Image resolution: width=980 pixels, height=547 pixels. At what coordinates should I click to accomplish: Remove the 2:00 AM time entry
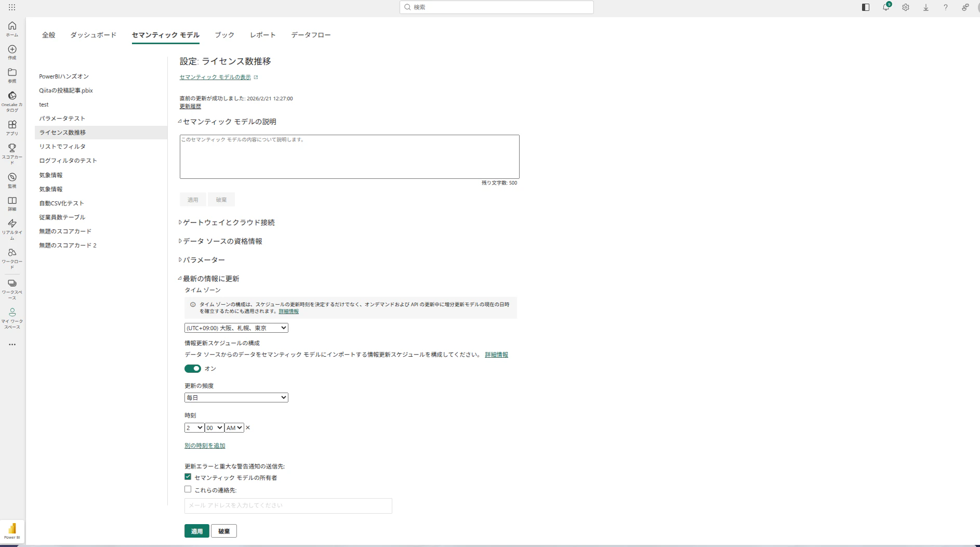(248, 427)
